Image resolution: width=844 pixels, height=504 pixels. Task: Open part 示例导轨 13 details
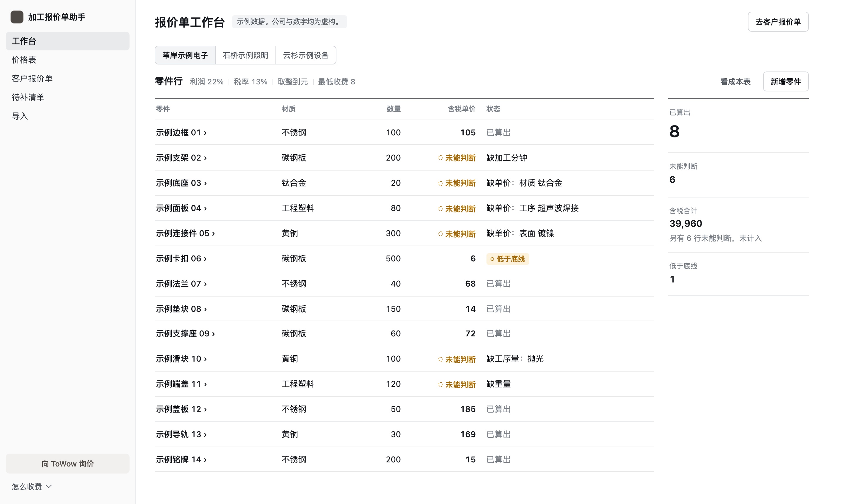pyautogui.click(x=181, y=434)
